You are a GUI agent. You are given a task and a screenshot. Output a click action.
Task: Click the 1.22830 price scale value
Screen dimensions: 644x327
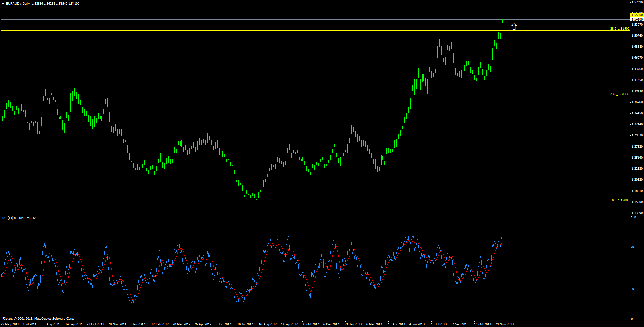coord(637,169)
